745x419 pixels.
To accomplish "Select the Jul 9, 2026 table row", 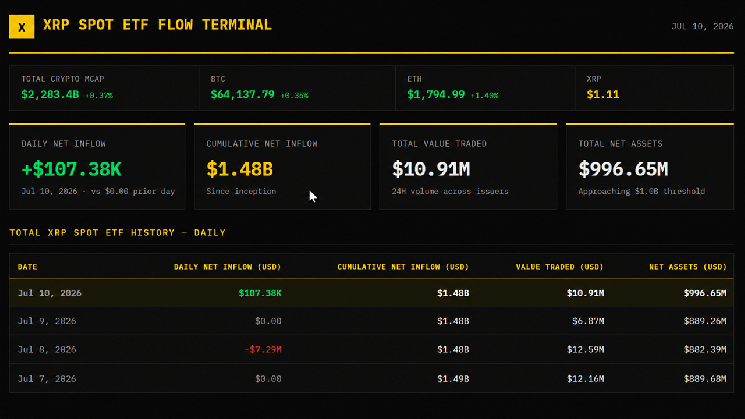I will [x=372, y=321].
